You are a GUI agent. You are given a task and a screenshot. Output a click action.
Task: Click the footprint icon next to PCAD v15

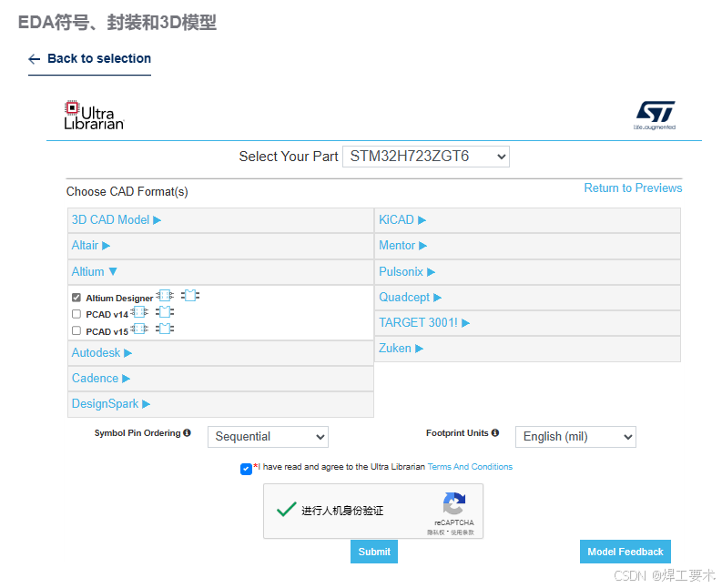point(165,329)
